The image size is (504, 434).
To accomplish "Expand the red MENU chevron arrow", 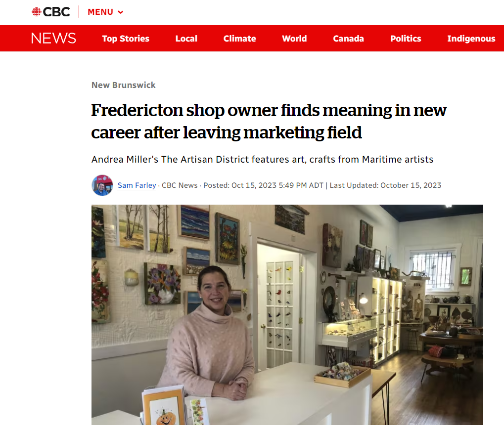I will point(121,12).
